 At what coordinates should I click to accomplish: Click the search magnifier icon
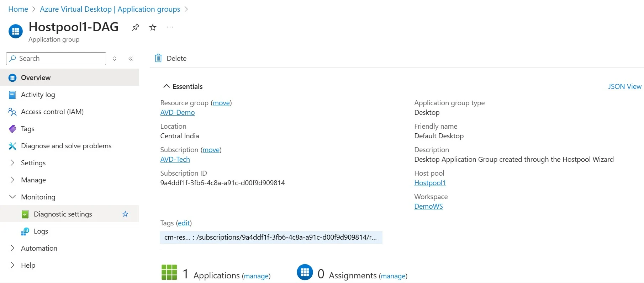(13, 58)
